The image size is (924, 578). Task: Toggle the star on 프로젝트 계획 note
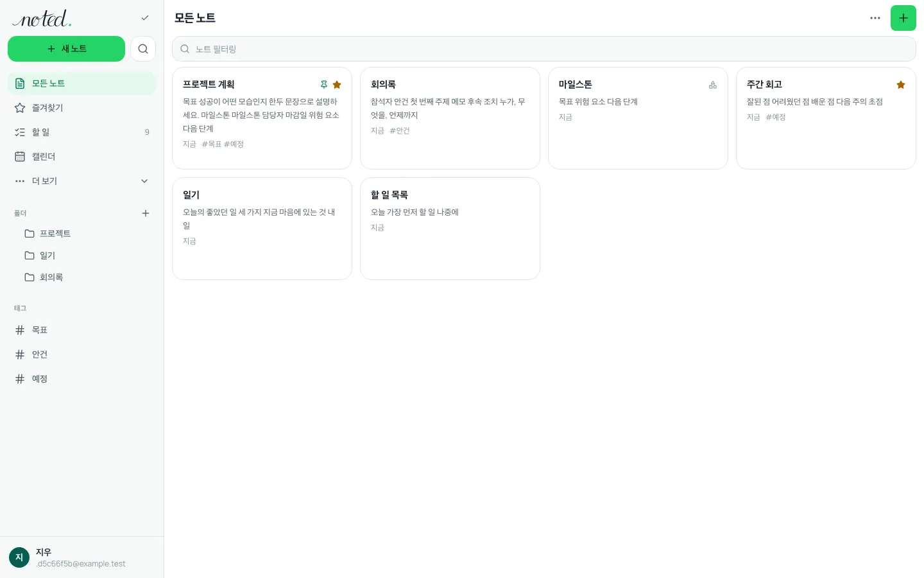coord(337,85)
